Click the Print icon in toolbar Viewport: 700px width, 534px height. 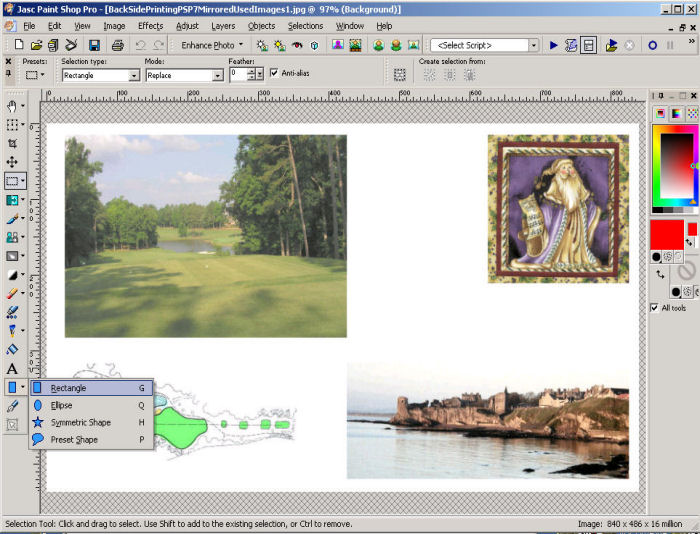(117, 45)
